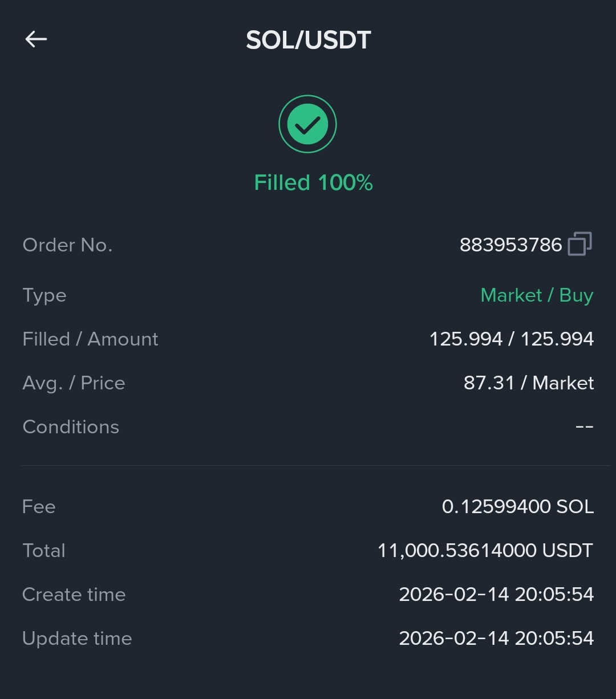616x699 pixels.
Task: Copy the order number with copy icon
Action: tap(580, 244)
